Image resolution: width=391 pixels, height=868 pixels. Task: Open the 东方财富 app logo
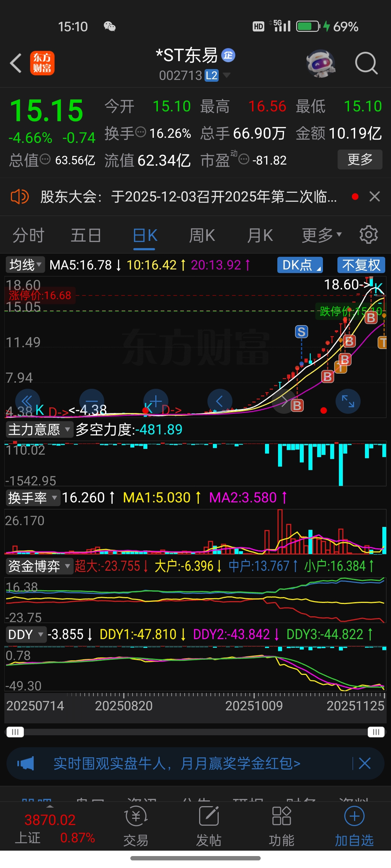pyautogui.click(x=42, y=63)
